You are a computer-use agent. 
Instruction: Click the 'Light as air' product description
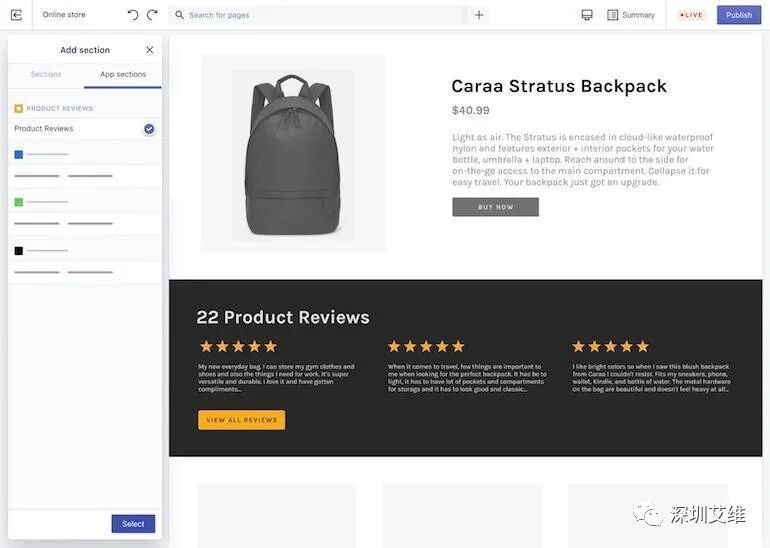[x=583, y=160]
